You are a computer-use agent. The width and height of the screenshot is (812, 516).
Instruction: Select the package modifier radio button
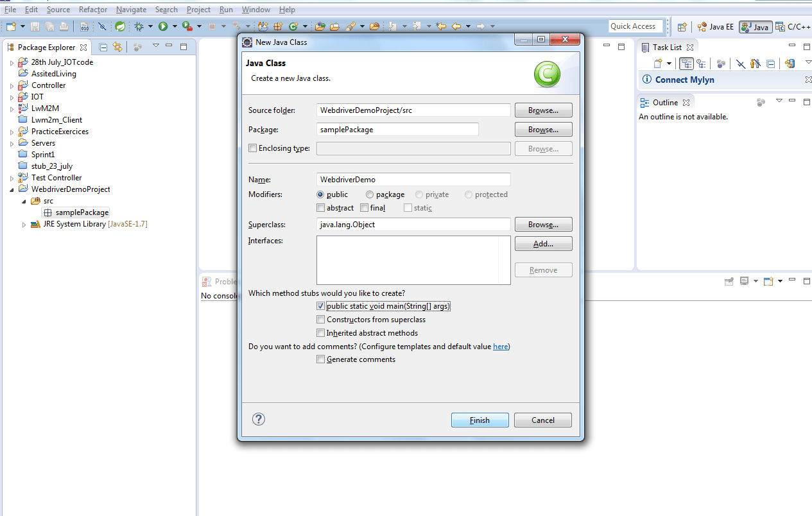click(370, 194)
